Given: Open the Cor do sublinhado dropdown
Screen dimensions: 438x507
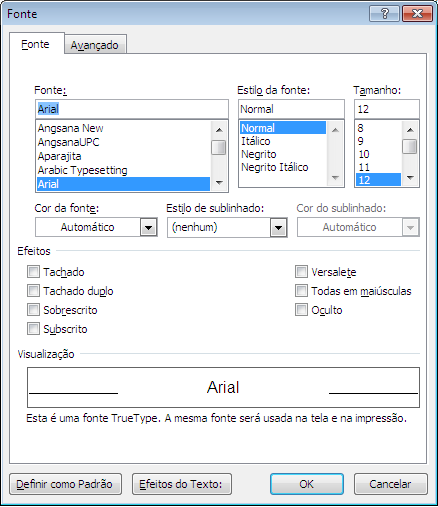Looking at the screenshot, I should click(358, 227).
